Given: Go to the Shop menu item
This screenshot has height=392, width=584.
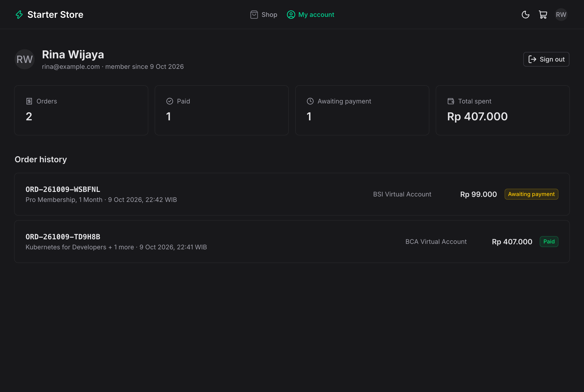Looking at the screenshot, I should [x=263, y=15].
